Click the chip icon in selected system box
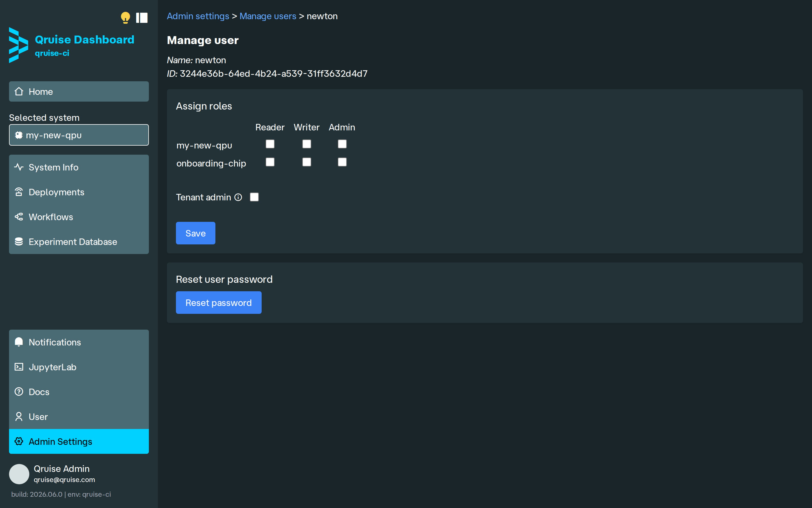Screen dimensions: 812x508 tap(19, 135)
